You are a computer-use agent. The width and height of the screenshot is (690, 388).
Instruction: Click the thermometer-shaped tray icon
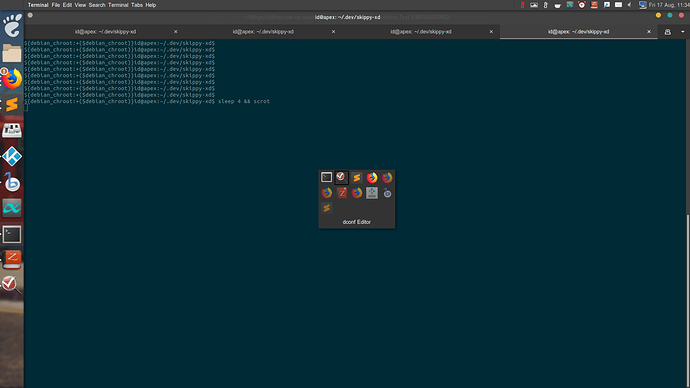click(545, 5)
